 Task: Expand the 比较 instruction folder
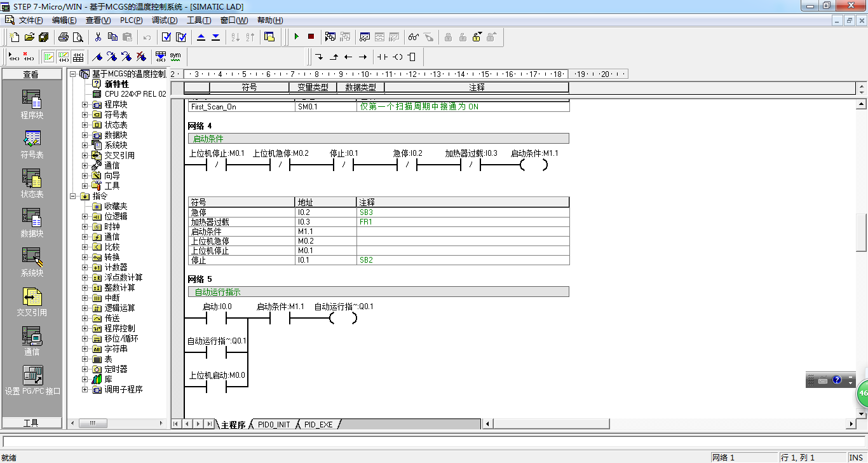(85, 247)
